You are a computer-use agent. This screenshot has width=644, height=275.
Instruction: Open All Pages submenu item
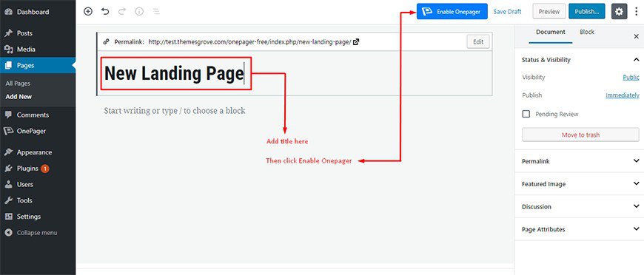tap(18, 84)
